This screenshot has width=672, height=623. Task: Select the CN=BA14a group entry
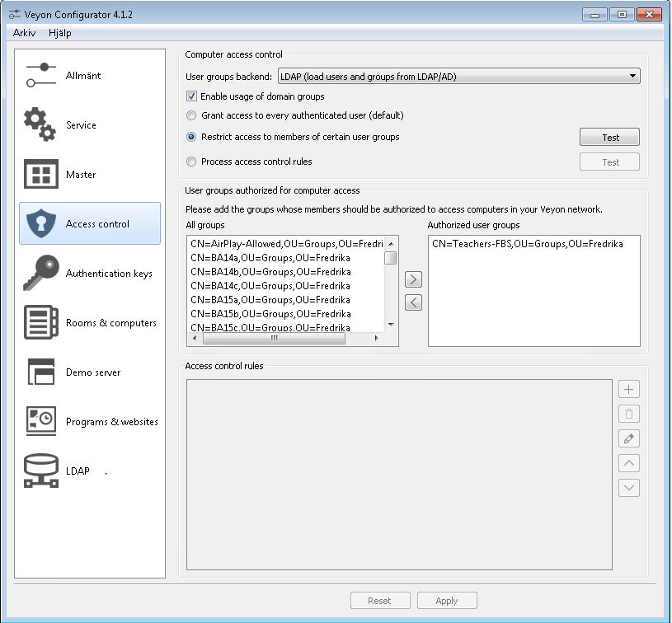(286, 258)
